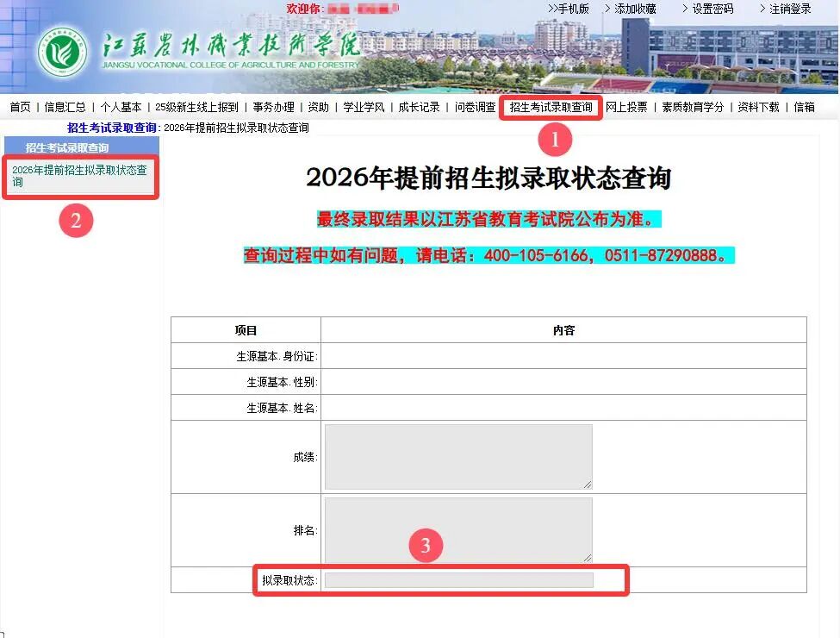Click the college logo emblem

point(61,53)
